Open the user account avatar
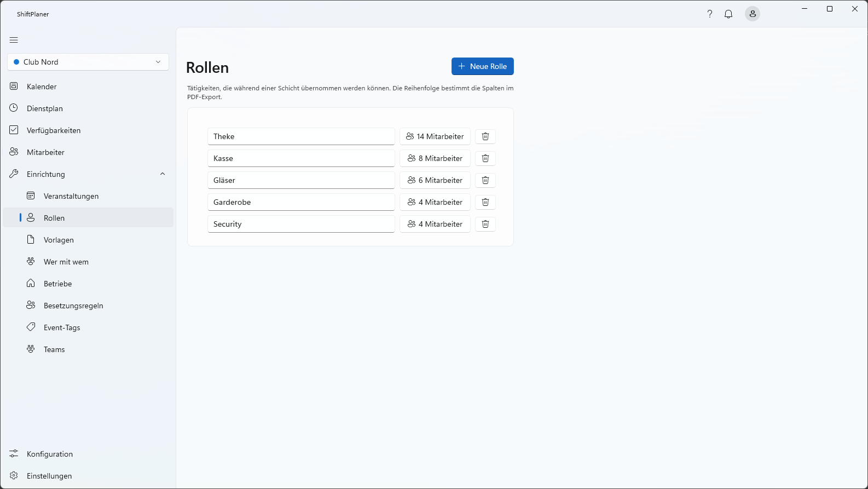The width and height of the screenshot is (868, 489). [x=753, y=14]
